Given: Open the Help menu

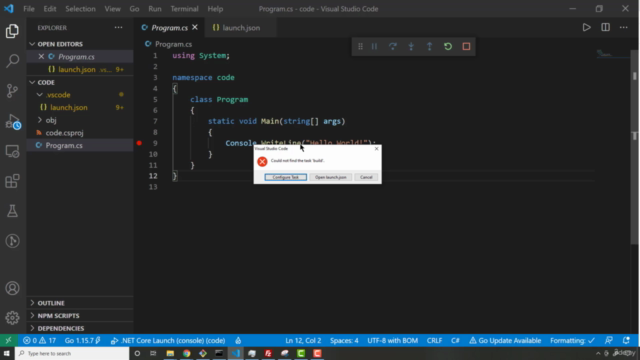Looking at the screenshot, I should 215,9.
